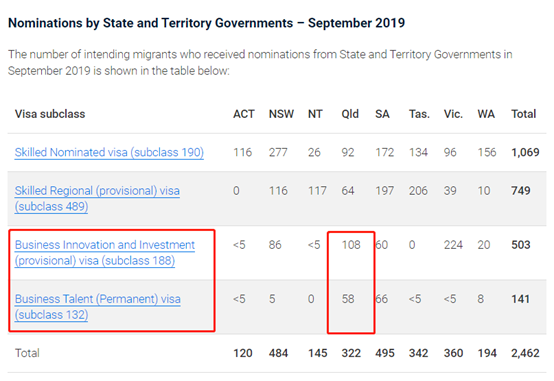Click the Nominations by State heading
Screen dimensions: 554x381
[206, 23]
